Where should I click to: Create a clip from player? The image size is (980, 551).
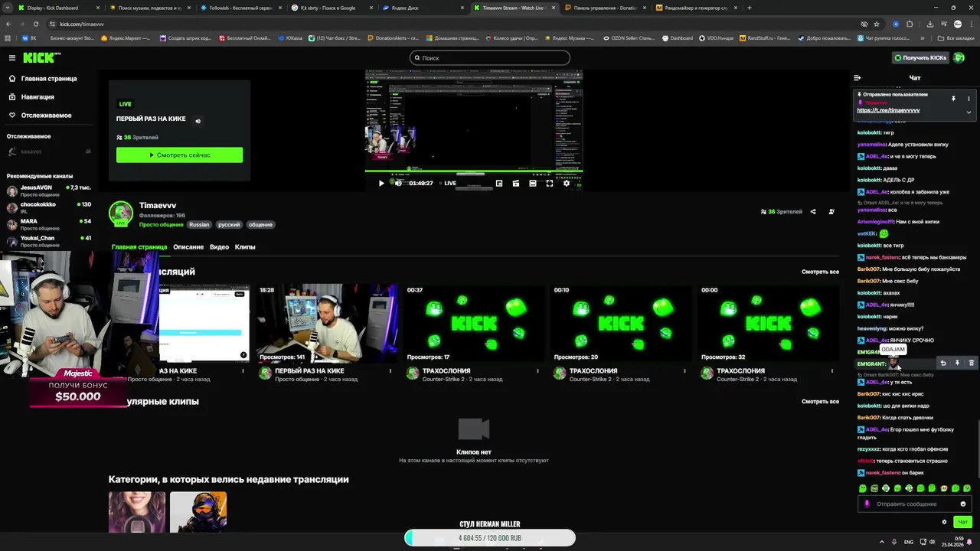click(x=516, y=183)
